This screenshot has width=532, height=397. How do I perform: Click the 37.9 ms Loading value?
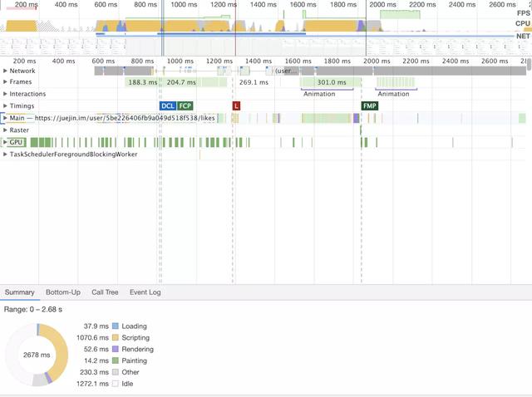[96, 326]
